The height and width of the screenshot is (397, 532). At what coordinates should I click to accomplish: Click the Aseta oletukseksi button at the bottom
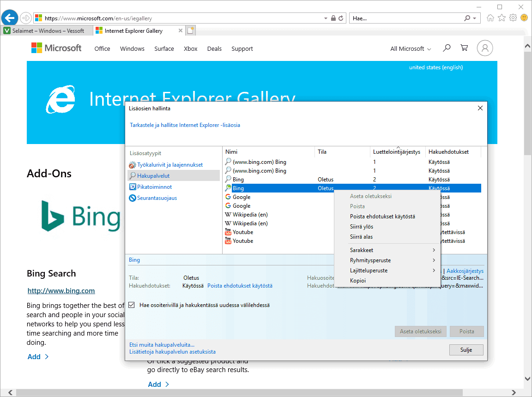[420, 331]
